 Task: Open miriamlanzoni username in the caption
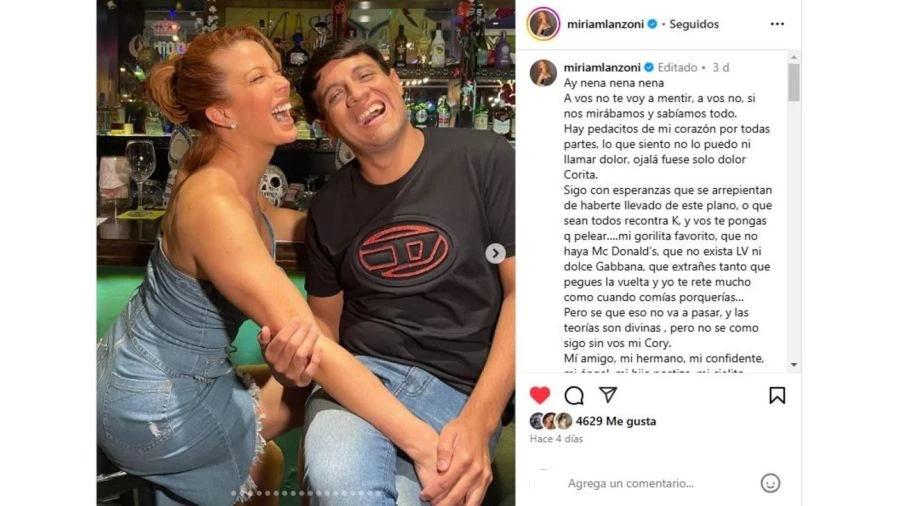click(x=602, y=68)
